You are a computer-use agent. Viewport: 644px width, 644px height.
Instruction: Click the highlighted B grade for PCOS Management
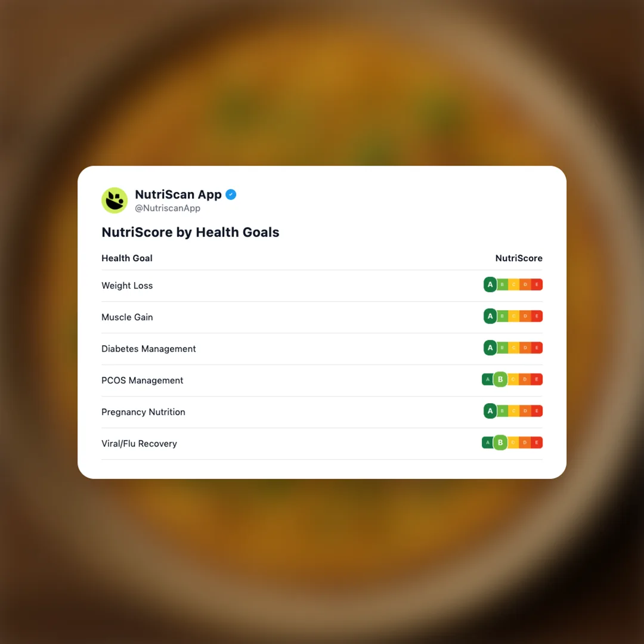click(x=500, y=379)
